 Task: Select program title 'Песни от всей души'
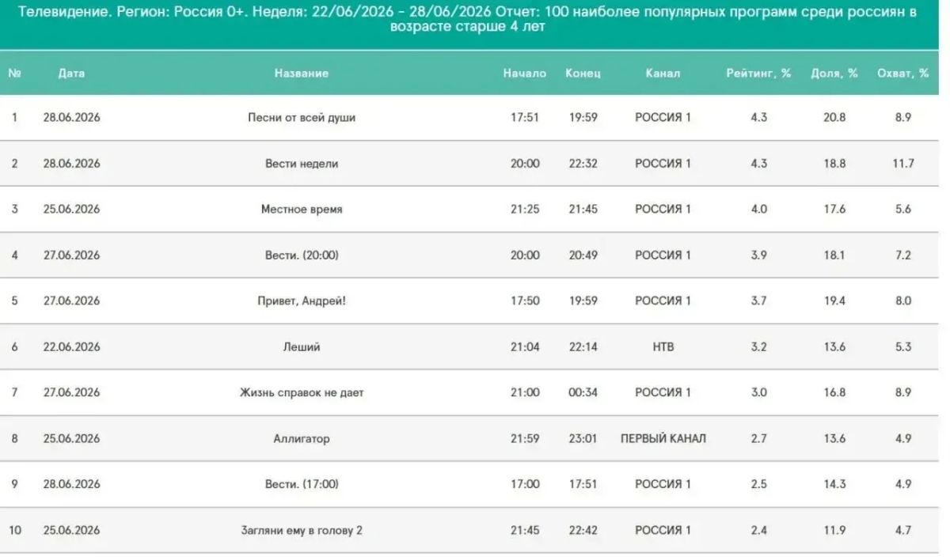pos(302,117)
